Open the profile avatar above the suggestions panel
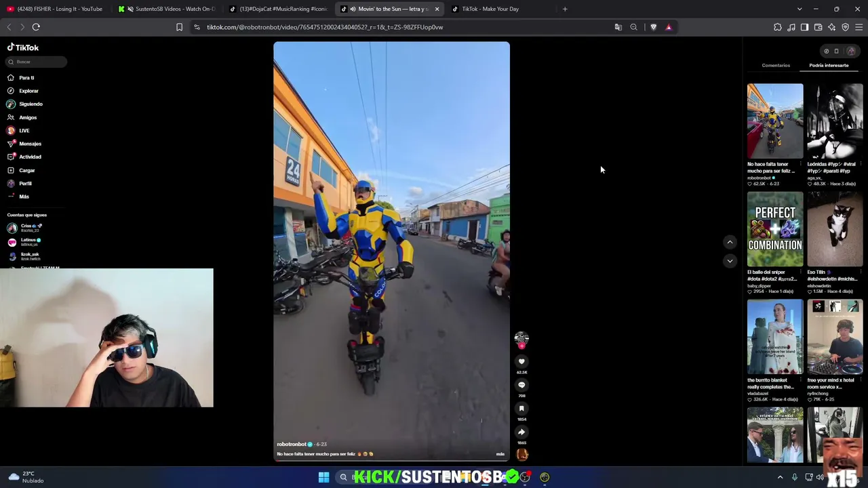This screenshot has height=488, width=868. pos(851,51)
